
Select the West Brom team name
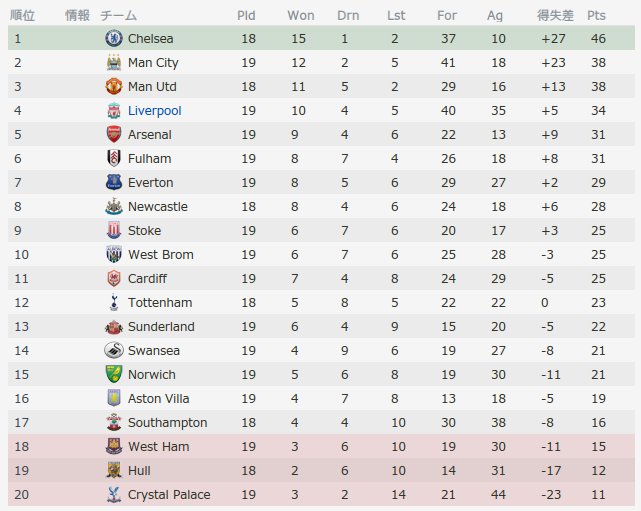click(x=161, y=255)
